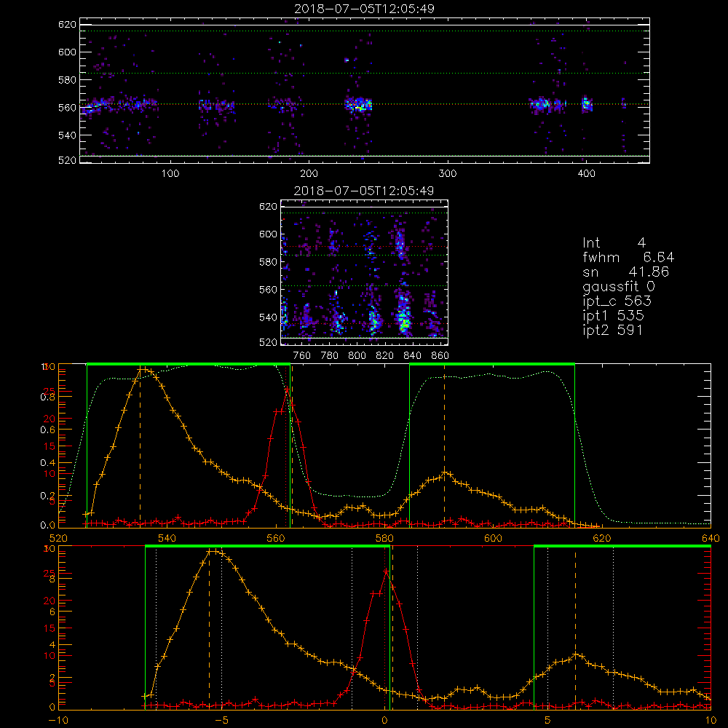Click x-axis label 860 on middle image

(x=440, y=356)
